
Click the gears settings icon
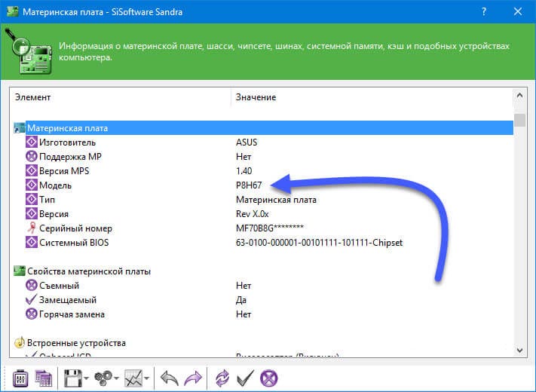(103, 378)
